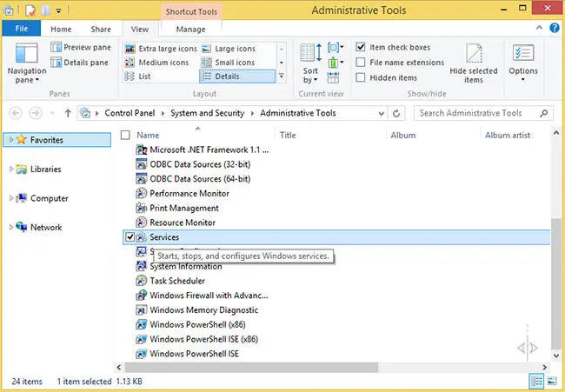565x392 pixels.
Task: Switch to the Home tab
Action: [x=61, y=30]
